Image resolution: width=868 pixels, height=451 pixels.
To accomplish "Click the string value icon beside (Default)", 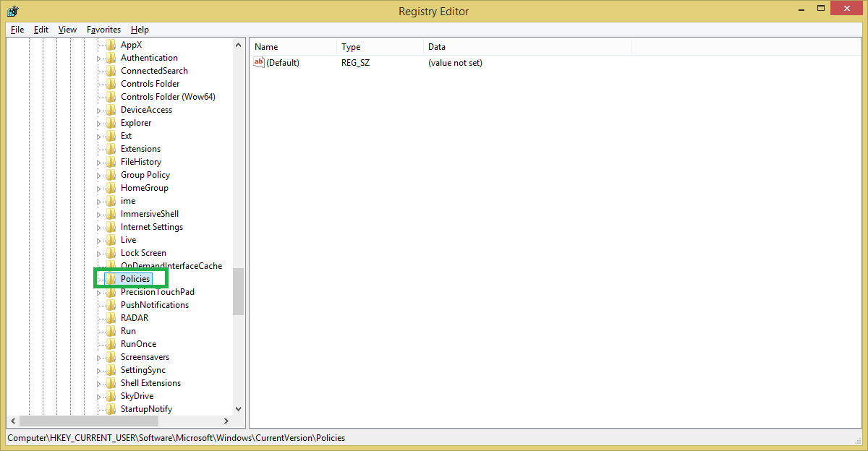I will click(259, 63).
